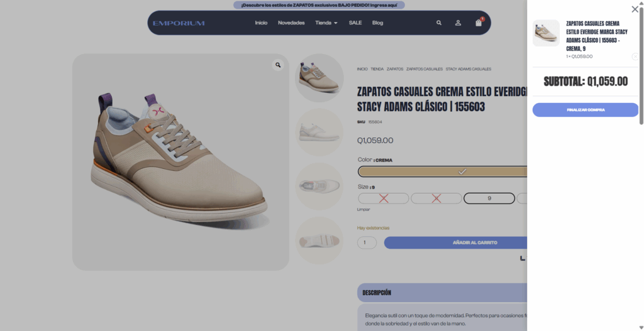The image size is (644, 331).
Task: Select the white shoe profile thumbnail
Action: point(319,132)
